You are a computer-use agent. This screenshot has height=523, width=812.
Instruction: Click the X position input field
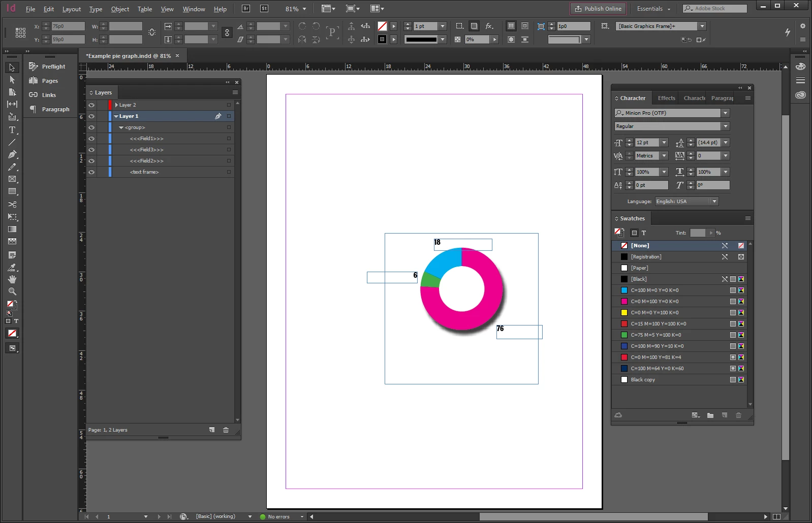tap(68, 26)
